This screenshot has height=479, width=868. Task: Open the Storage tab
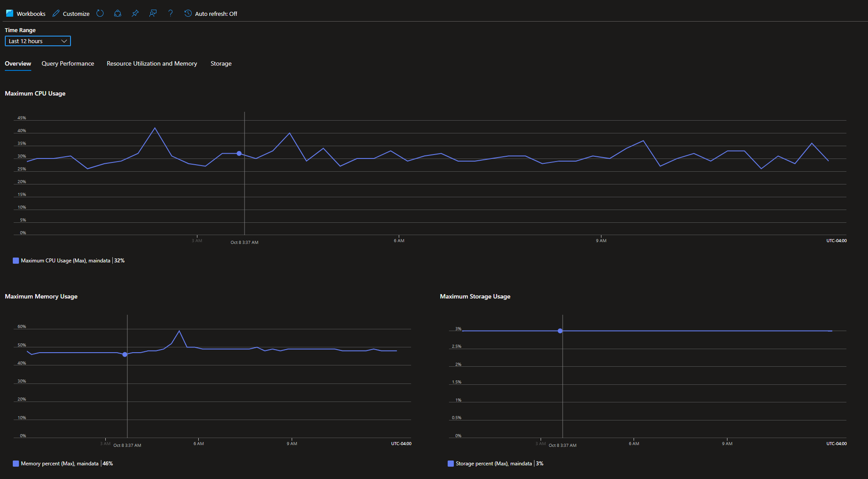(221, 63)
